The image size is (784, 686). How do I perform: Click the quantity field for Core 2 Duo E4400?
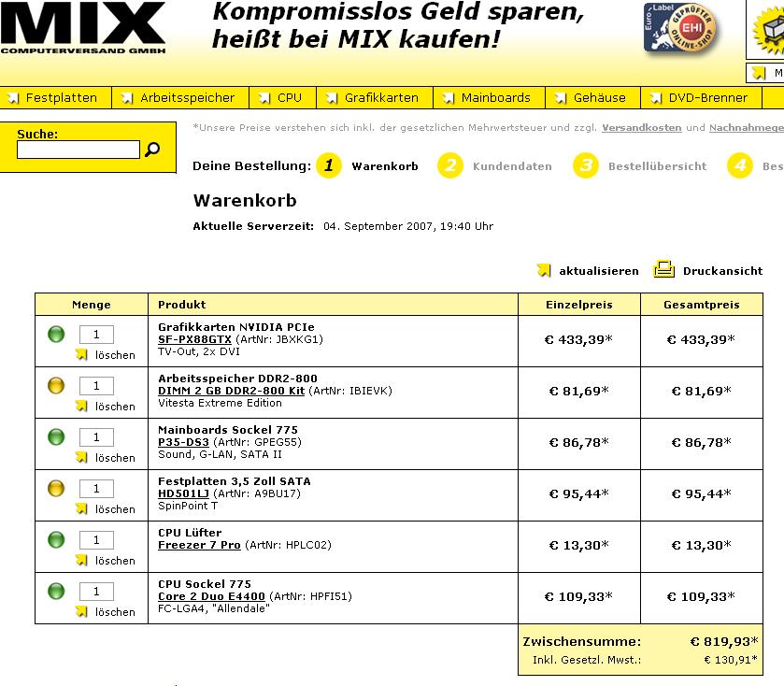click(x=96, y=592)
